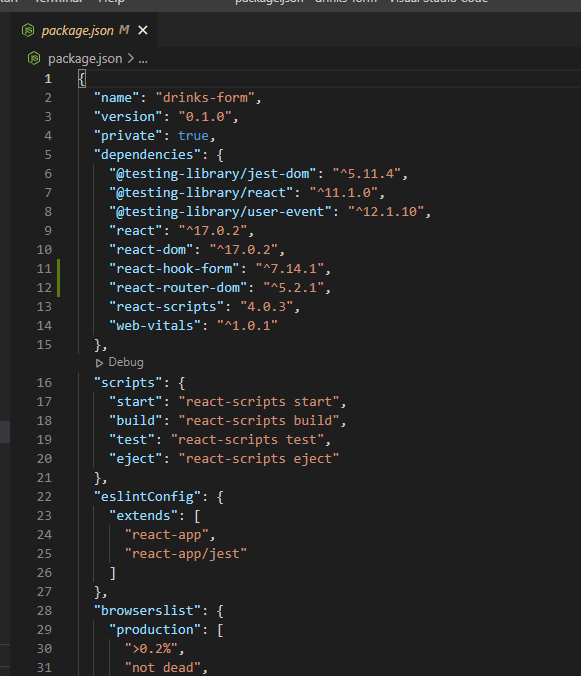Click the Debug play triangle icon

point(99,363)
